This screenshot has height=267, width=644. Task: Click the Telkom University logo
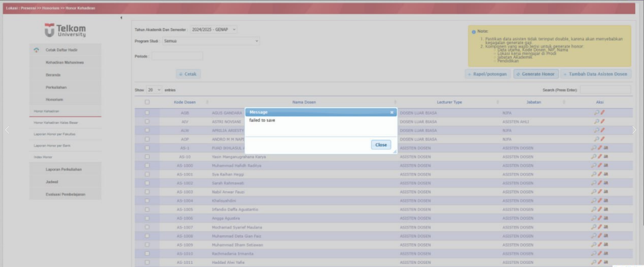point(65,30)
